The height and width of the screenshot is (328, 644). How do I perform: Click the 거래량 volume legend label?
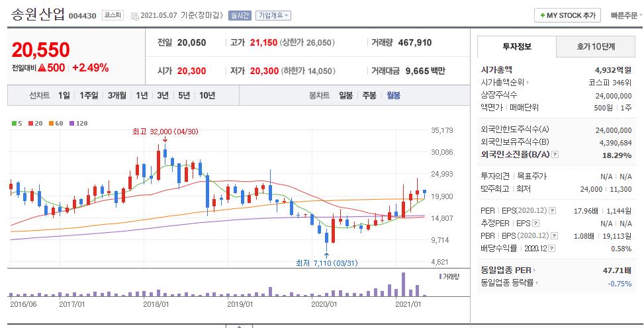pos(449,276)
